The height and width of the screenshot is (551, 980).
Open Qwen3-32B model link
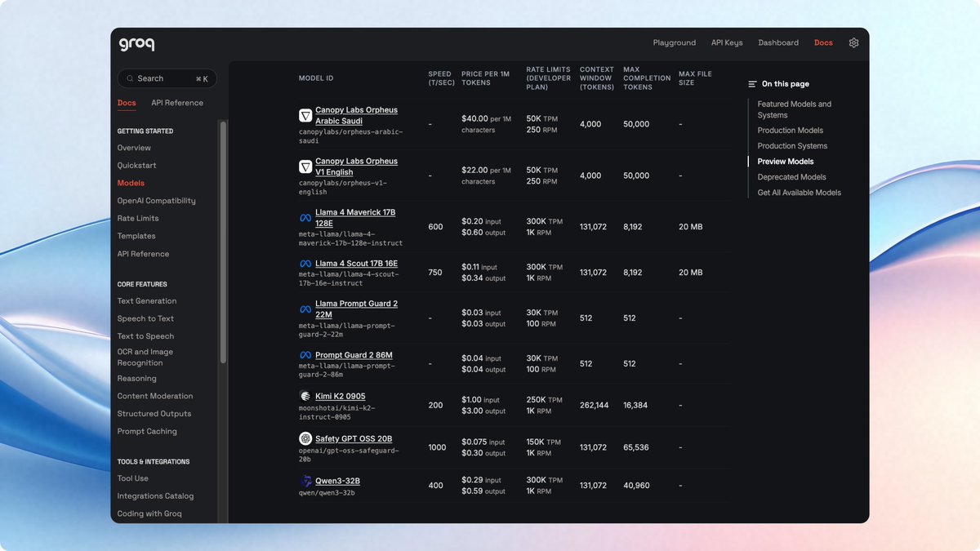[338, 481]
